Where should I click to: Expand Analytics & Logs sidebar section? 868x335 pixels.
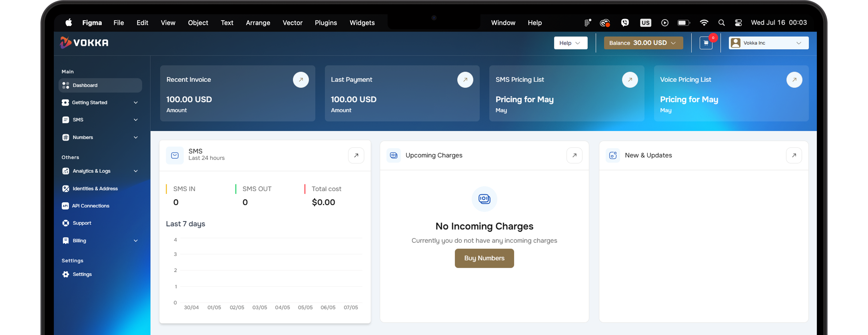[x=100, y=171]
